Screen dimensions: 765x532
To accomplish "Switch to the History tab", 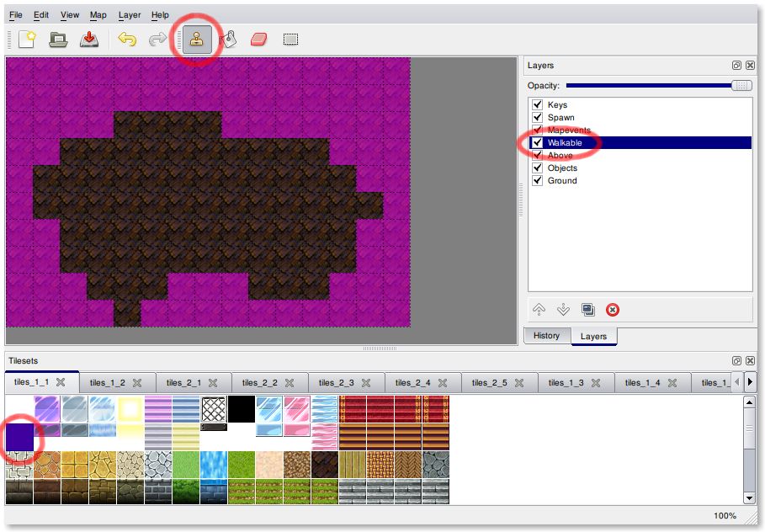I will point(546,336).
